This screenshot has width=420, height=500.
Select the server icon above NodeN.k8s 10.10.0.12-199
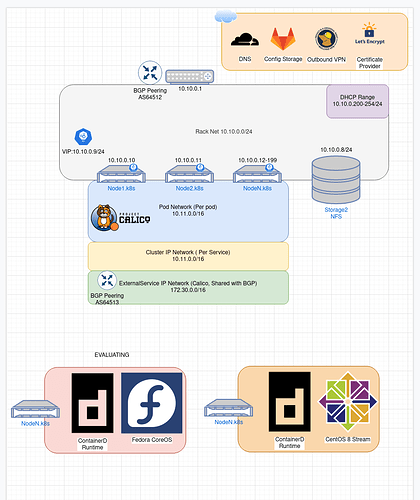coord(257,174)
